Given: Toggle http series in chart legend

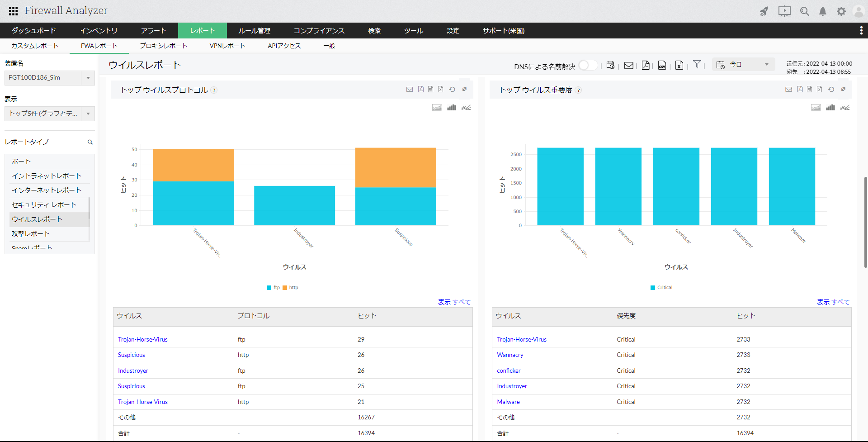Looking at the screenshot, I should (291, 288).
